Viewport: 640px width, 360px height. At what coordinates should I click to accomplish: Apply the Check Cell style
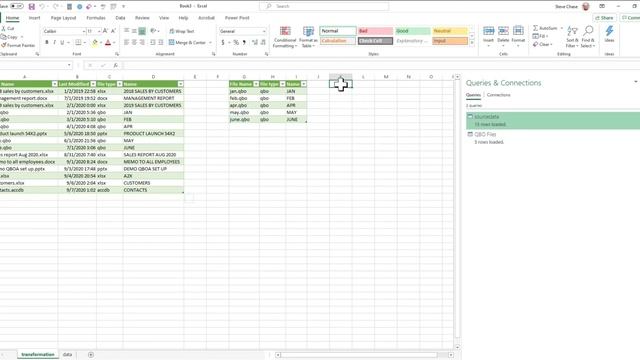[375, 41]
